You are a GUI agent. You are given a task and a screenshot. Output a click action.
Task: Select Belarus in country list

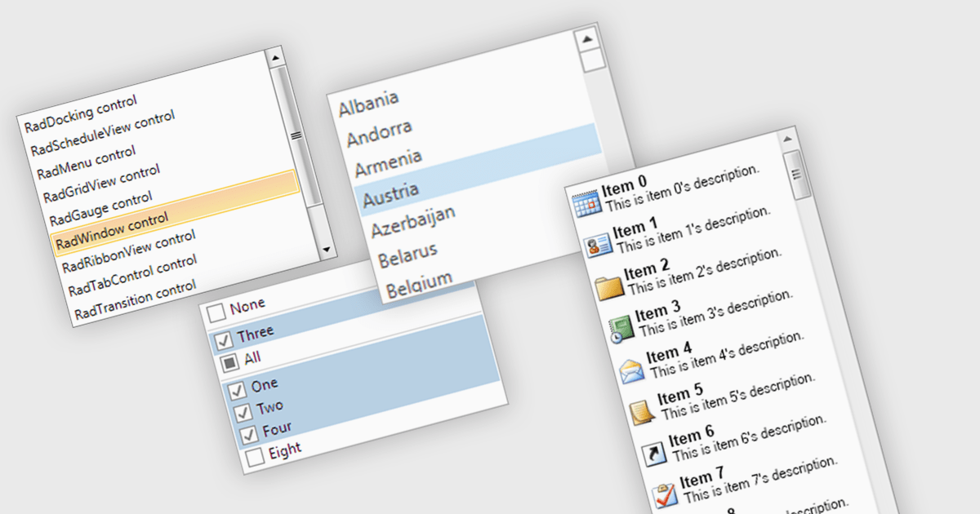coord(408,255)
